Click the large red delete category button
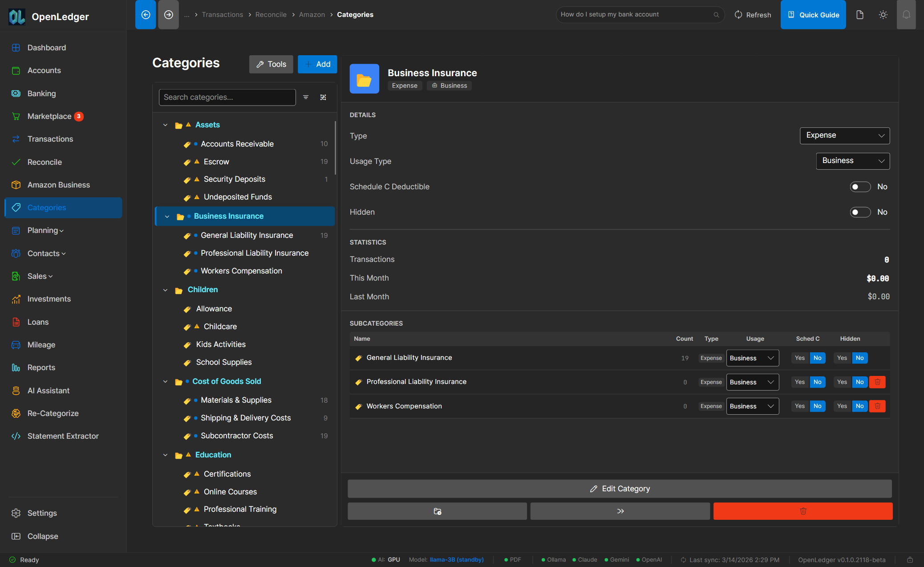Image resolution: width=924 pixels, height=567 pixels. [802, 511]
